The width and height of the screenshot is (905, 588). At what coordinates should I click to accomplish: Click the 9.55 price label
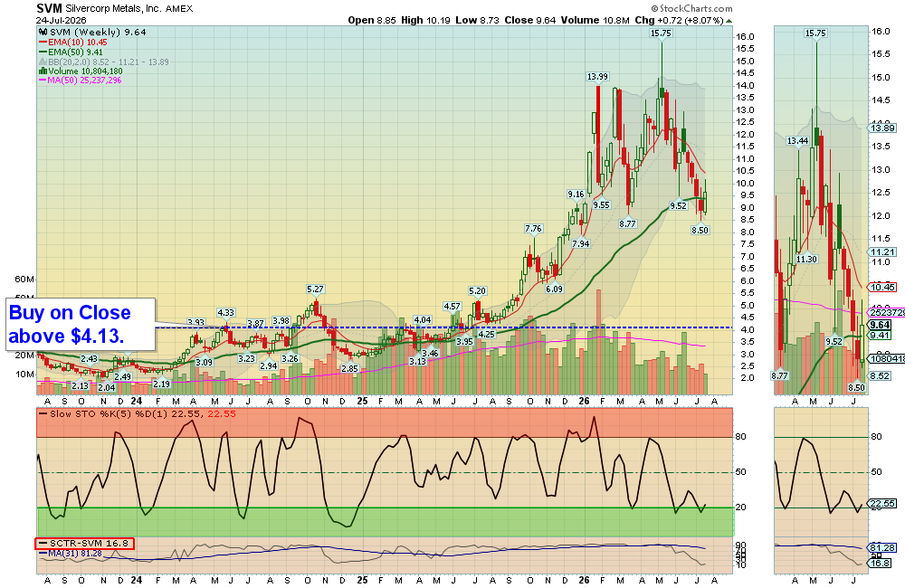pos(602,204)
